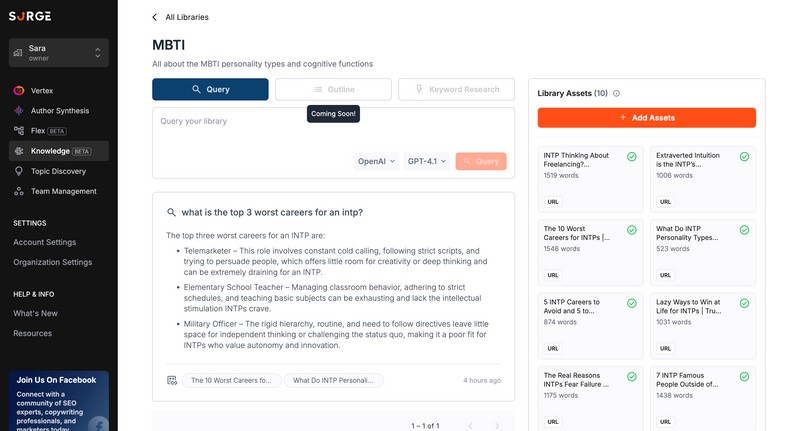Open the OpenAI provider dropdown

tap(376, 161)
